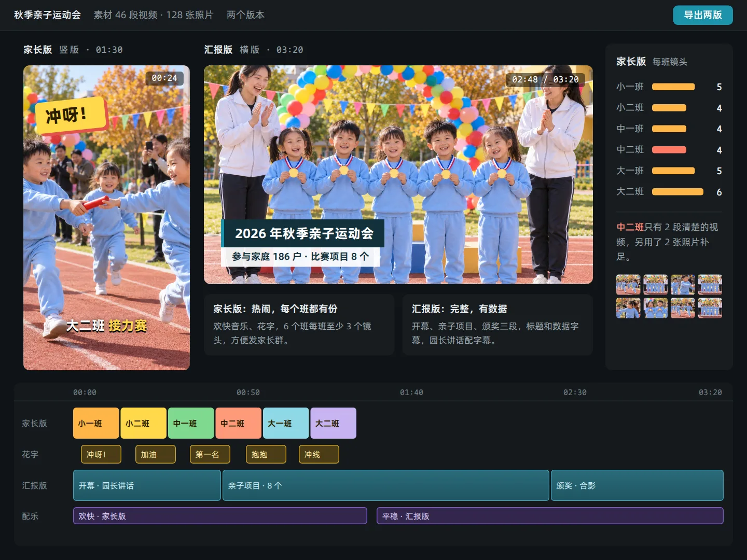Select the 冲线 caption chip

319,454
